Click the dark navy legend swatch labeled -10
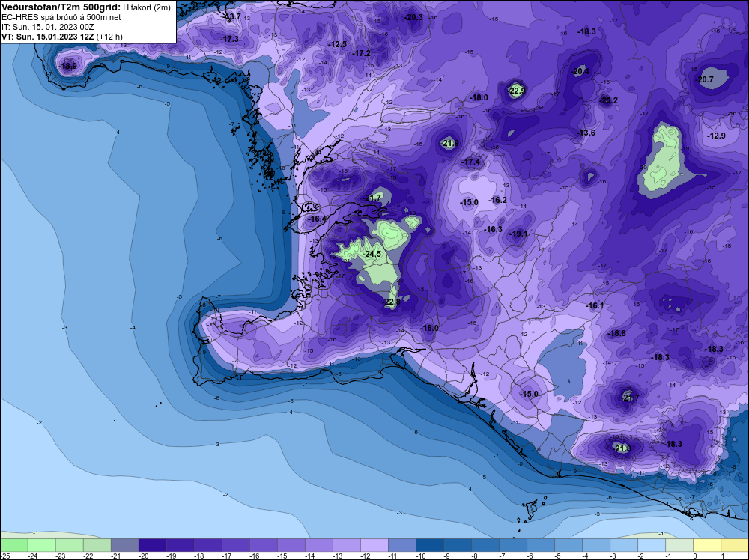The width and height of the screenshot is (749, 560). coord(429,545)
